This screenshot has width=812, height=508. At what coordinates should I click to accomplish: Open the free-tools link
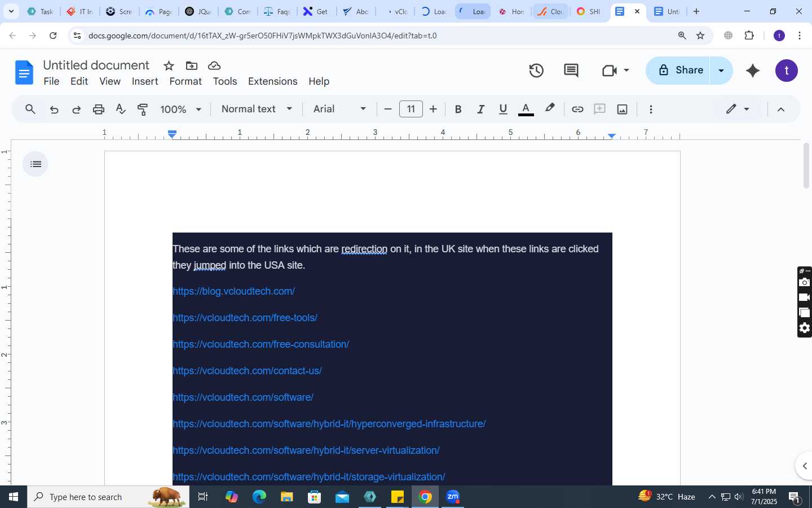[245, 318]
